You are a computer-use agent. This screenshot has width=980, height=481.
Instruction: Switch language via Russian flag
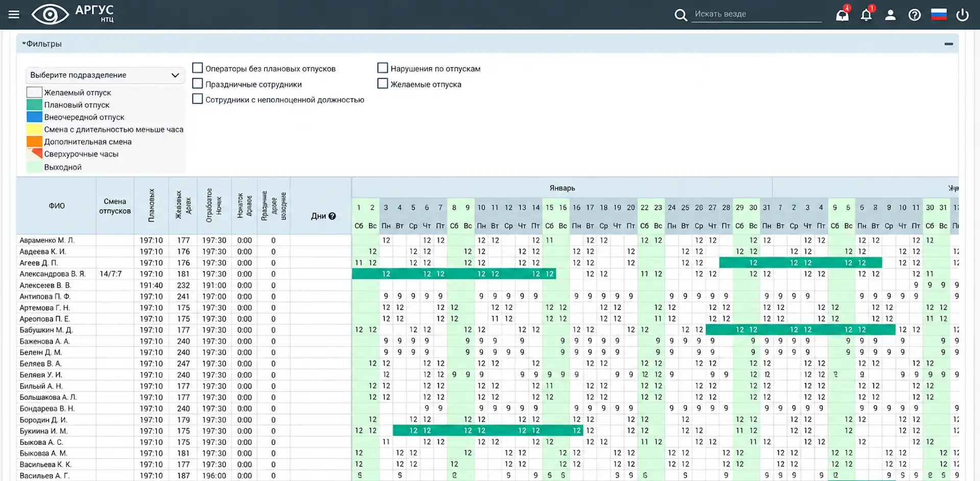point(939,14)
